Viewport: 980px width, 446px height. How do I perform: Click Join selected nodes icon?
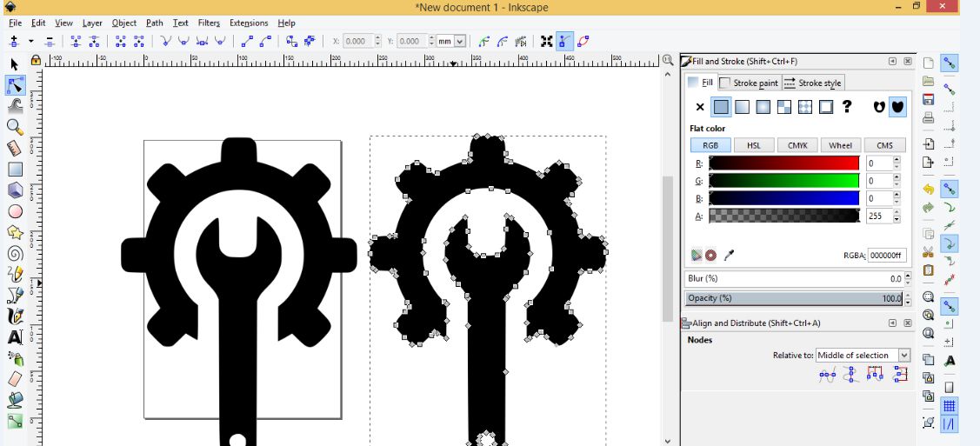point(76,41)
